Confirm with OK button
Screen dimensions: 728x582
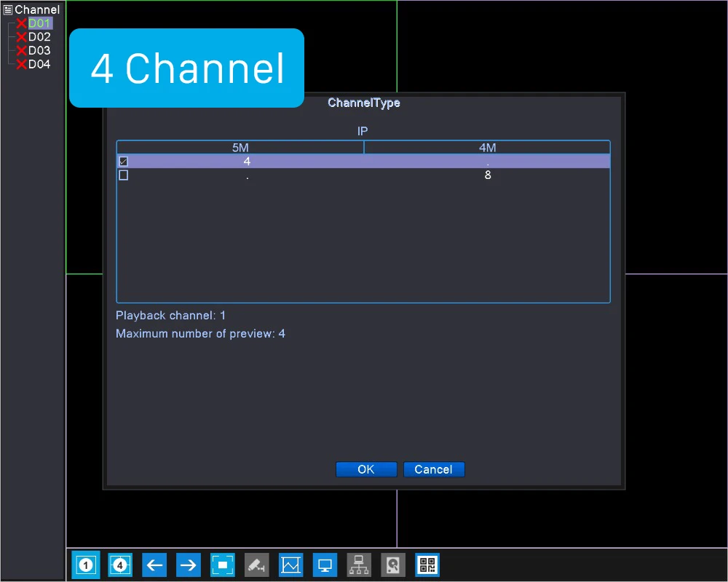tap(366, 469)
